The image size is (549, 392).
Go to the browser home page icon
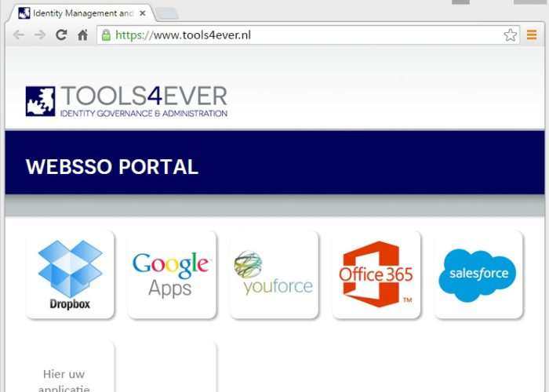click(x=82, y=35)
